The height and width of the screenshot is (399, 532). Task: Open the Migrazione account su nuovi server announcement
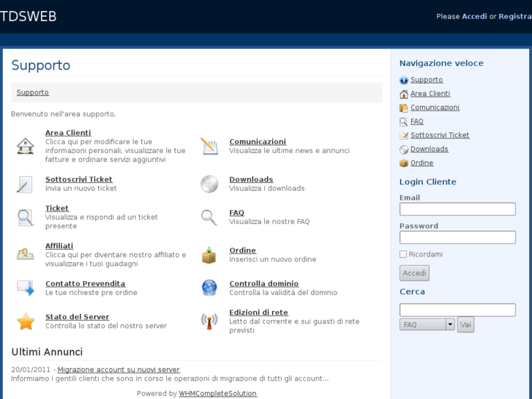point(119,370)
